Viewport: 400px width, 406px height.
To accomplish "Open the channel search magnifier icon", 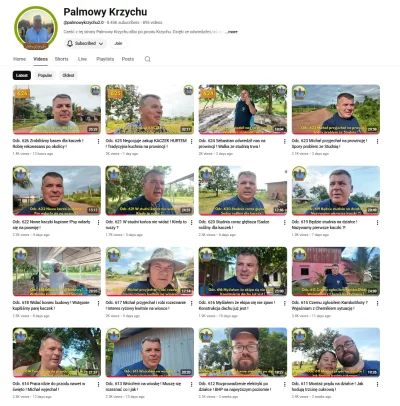I will click(x=148, y=59).
